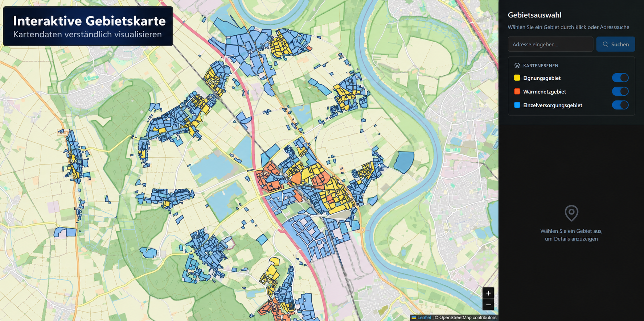Click the placeholder text 'Wählen Sie ein Gebiet aus'
Image resolution: width=644 pixels, height=321 pixels.
[571, 231]
